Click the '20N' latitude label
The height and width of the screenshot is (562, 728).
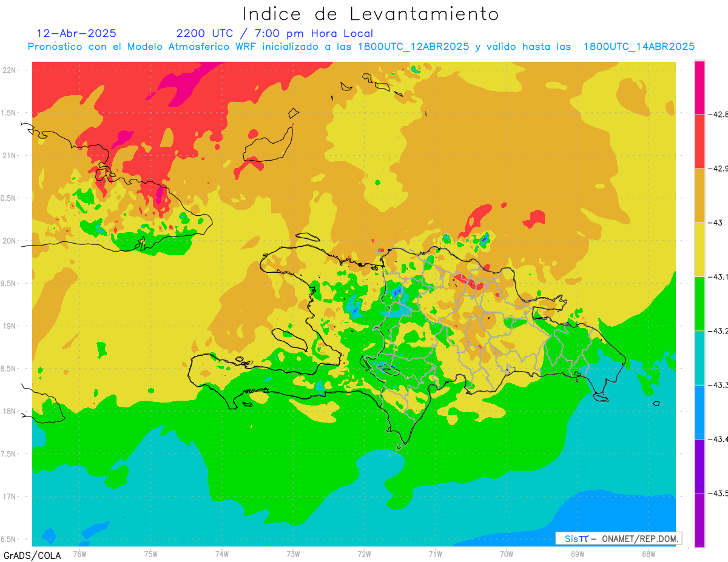10,241
